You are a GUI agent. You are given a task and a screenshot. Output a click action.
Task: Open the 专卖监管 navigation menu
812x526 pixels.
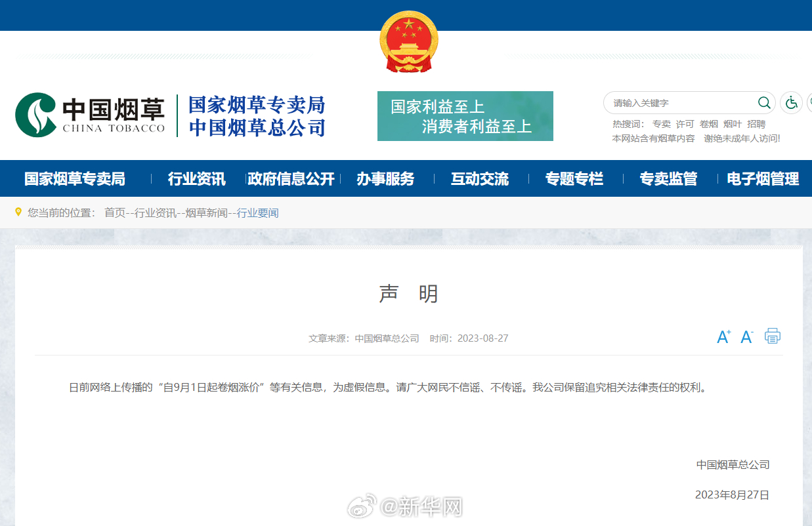click(x=669, y=178)
